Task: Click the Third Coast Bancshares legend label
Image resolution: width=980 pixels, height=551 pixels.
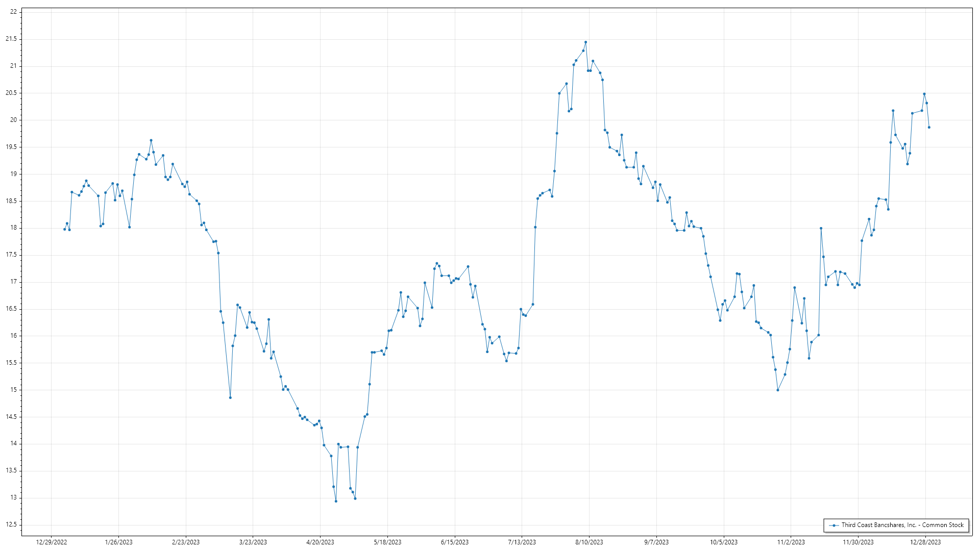Action: 902,525
